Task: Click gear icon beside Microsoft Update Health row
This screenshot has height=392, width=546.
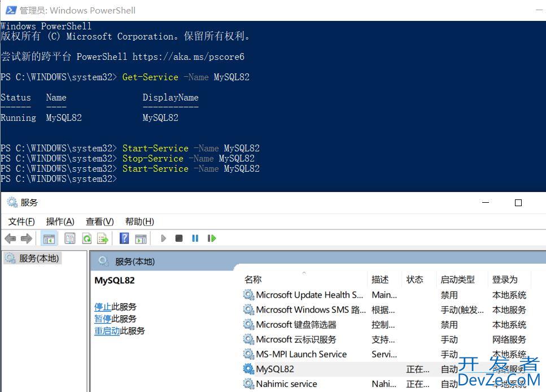Action: pyautogui.click(x=248, y=295)
